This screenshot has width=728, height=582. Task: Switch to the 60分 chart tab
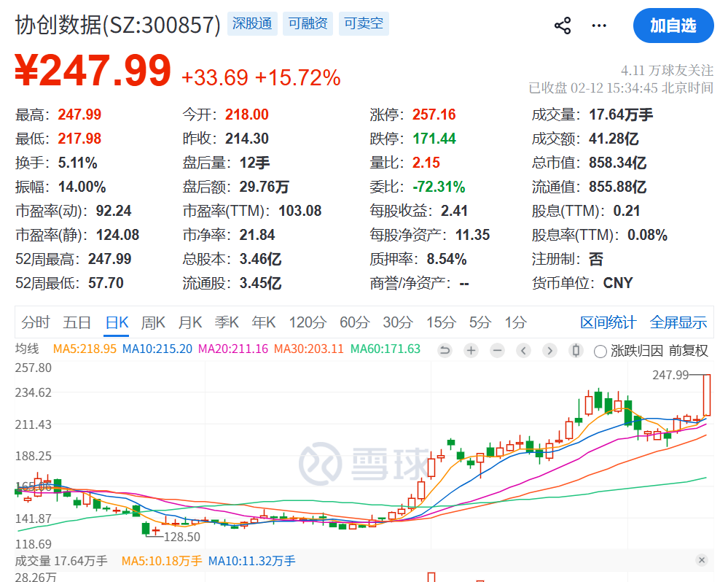[x=354, y=322]
